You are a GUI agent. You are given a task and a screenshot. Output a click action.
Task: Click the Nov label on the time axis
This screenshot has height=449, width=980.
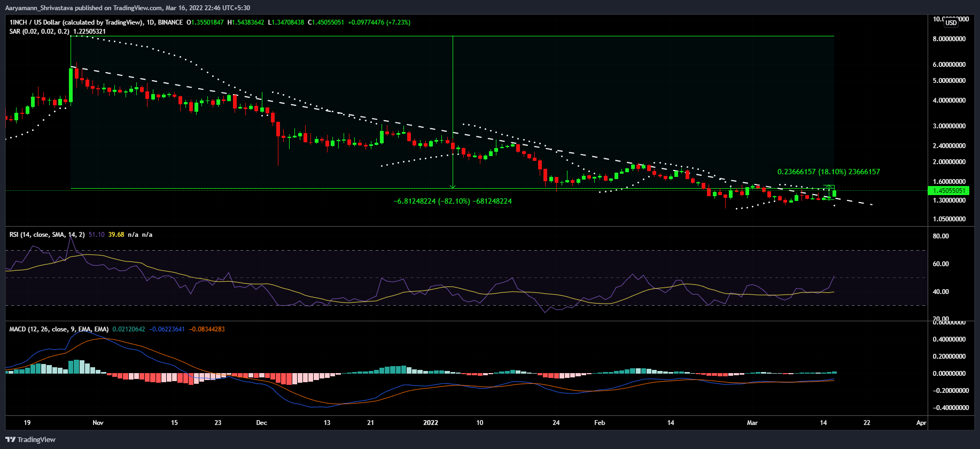(98, 423)
